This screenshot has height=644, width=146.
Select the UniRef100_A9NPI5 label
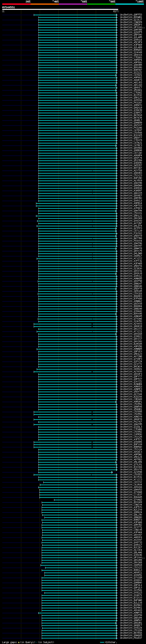coord(131,613)
